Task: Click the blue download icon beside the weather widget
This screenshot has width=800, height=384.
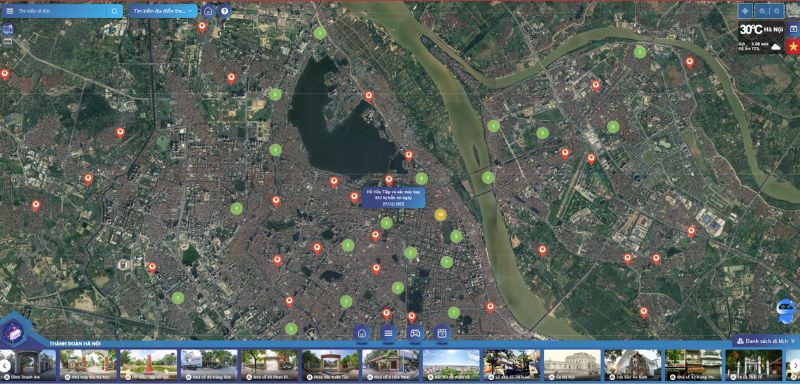Action: [793, 29]
